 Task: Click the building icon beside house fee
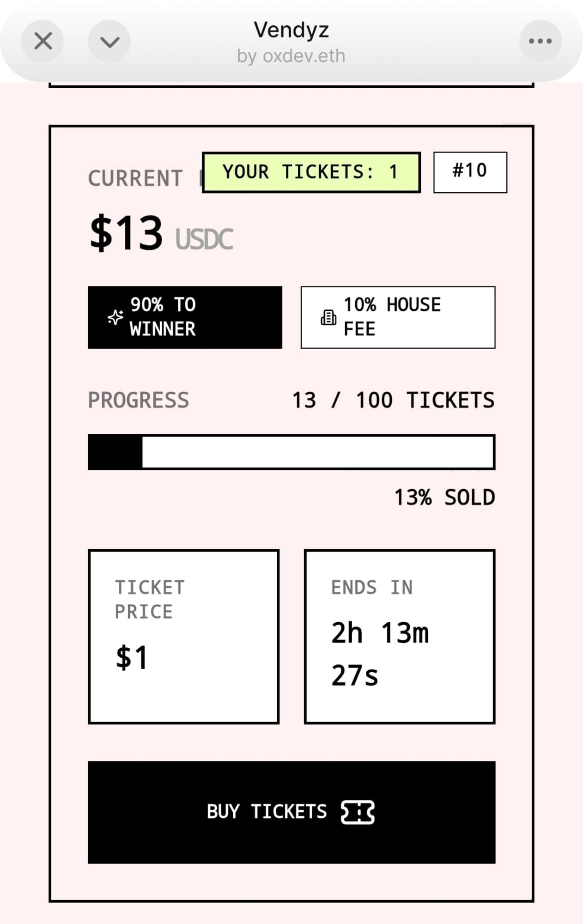[x=328, y=317]
